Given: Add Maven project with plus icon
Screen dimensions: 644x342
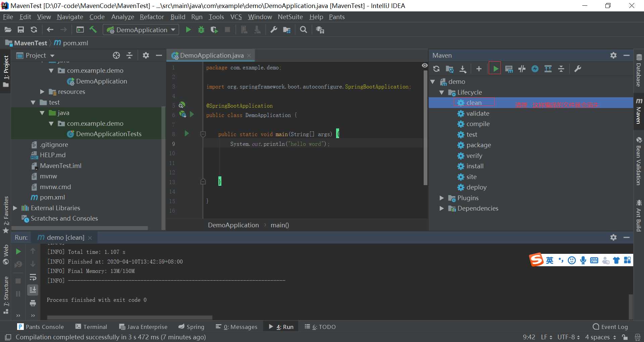Looking at the screenshot, I should click(x=479, y=69).
